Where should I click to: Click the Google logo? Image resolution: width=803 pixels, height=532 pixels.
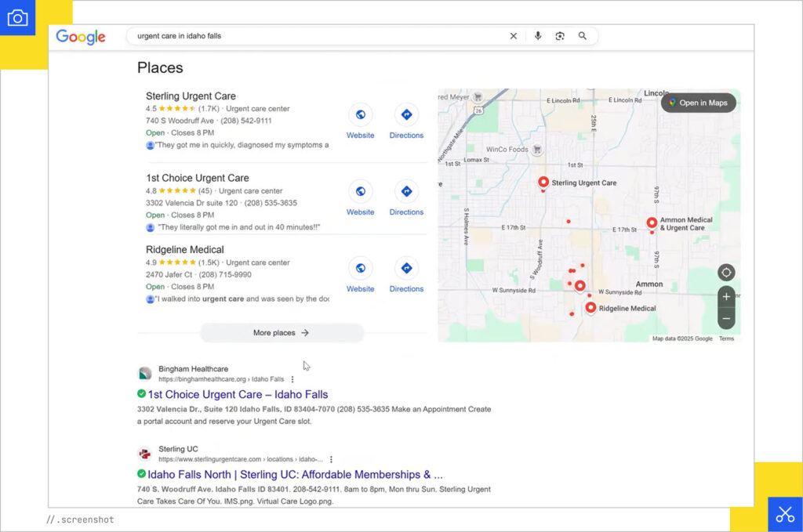coord(81,36)
